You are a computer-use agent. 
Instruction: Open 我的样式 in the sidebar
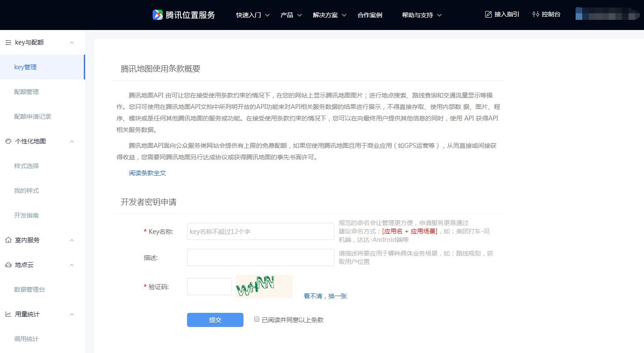[x=26, y=191]
